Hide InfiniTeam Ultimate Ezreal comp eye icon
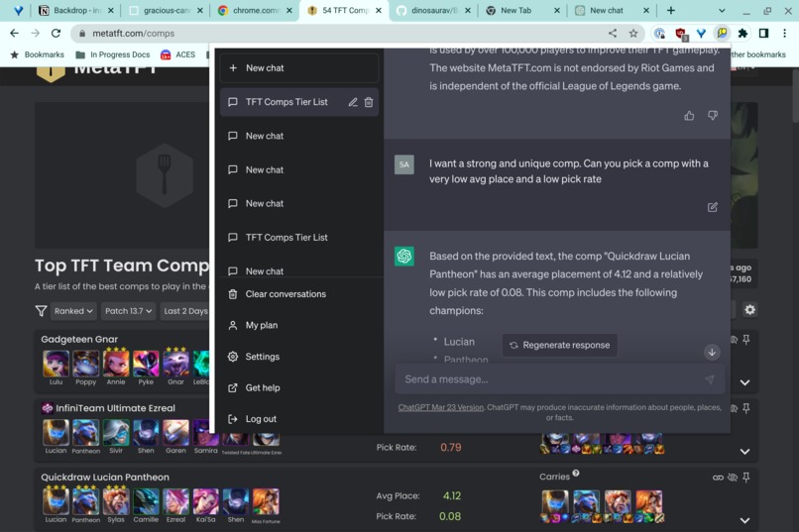Viewport: 799px width, 532px height. pyautogui.click(x=734, y=408)
